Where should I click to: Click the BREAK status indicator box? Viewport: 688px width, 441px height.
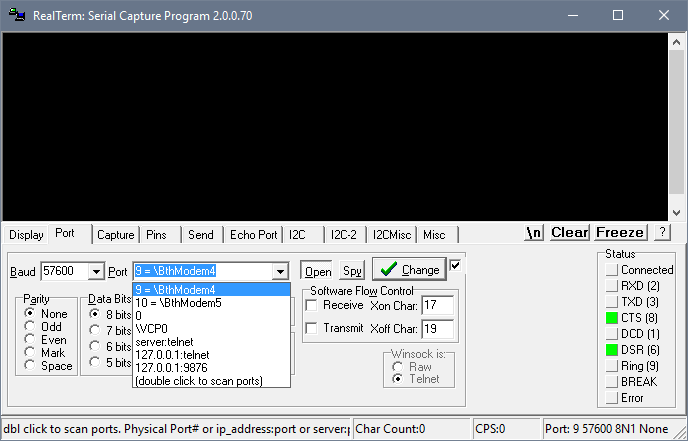click(x=612, y=382)
